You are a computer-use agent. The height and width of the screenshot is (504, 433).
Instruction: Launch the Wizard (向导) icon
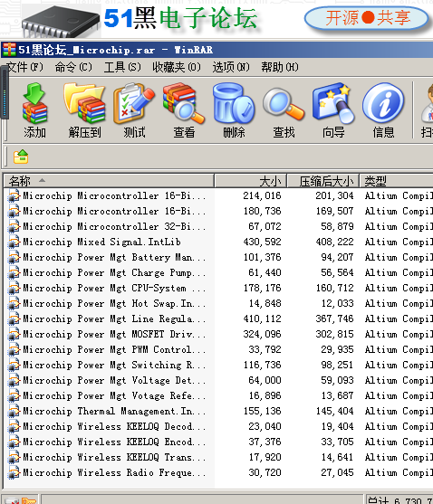[x=333, y=109]
